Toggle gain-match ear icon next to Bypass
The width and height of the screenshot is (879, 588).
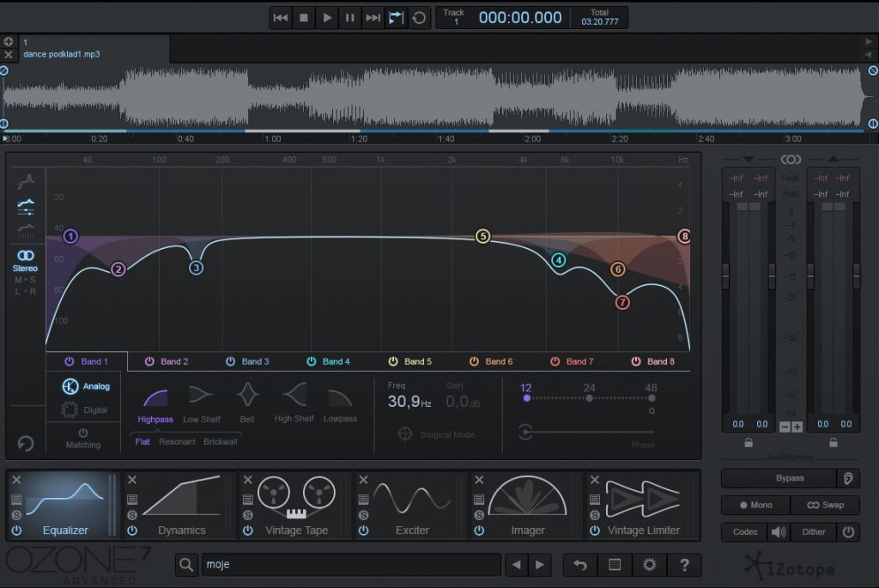(x=848, y=478)
